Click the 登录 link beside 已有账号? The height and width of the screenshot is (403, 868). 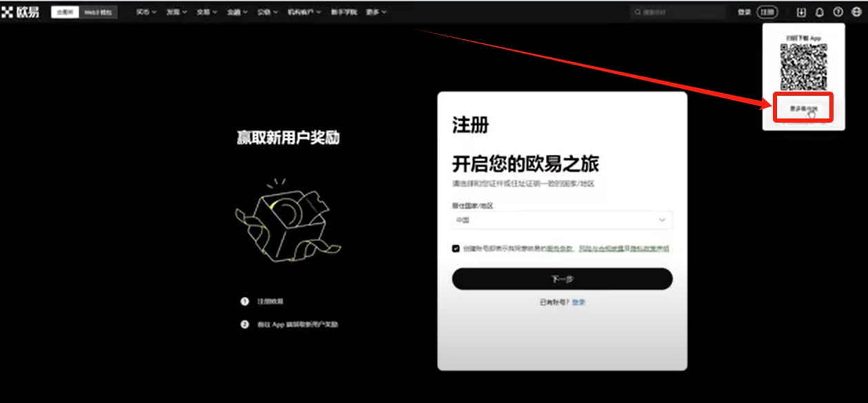(578, 302)
